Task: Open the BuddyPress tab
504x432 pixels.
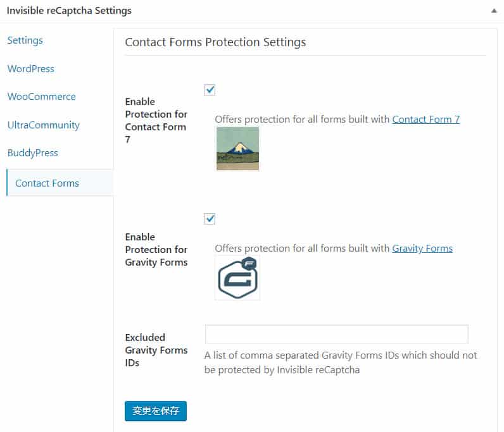Action: [x=33, y=152]
